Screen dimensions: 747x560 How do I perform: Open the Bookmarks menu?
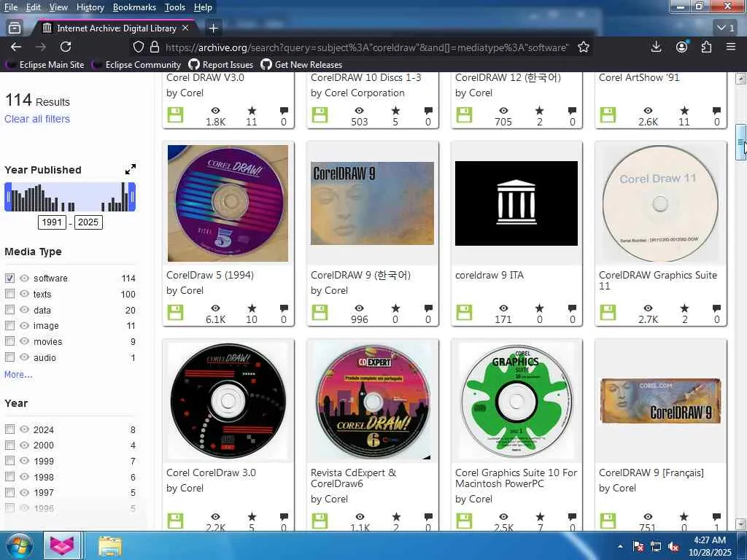pos(134,7)
